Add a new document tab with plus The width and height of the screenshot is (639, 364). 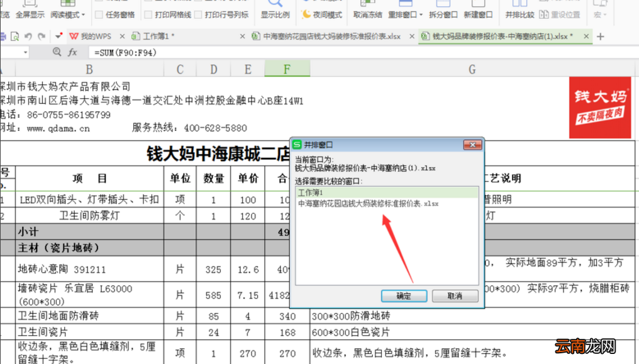pyautogui.click(x=600, y=36)
